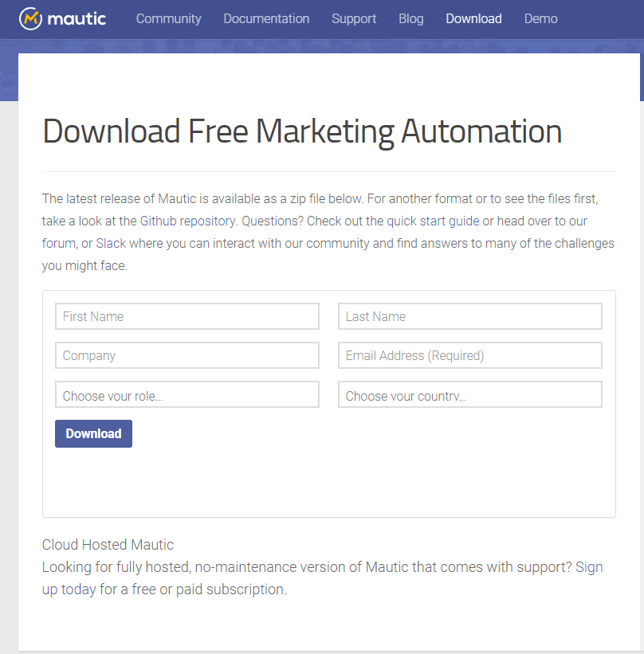This screenshot has width=644, height=654.
Task: Open the Documentation menu item
Action: [266, 19]
